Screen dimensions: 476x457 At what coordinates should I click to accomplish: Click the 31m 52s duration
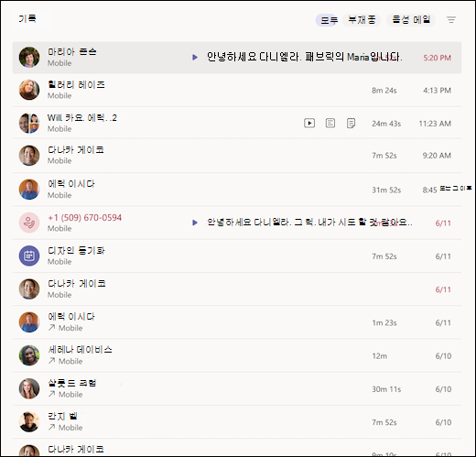[386, 190]
